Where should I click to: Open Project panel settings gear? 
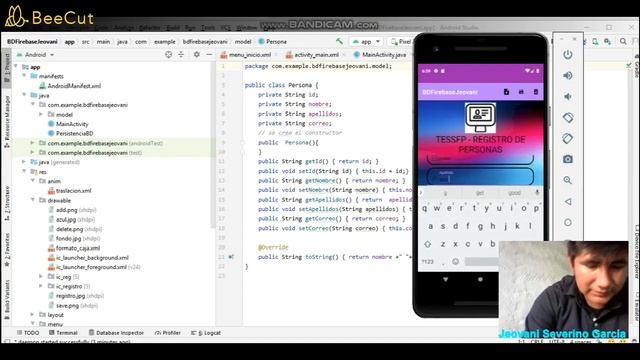pyautogui.click(x=196, y=54)
